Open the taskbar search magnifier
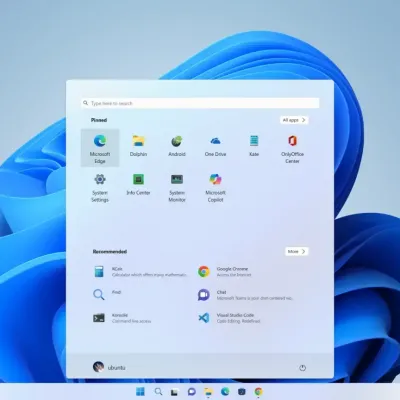Viewport: 400px width, 400px height. (x=158, y=391)
